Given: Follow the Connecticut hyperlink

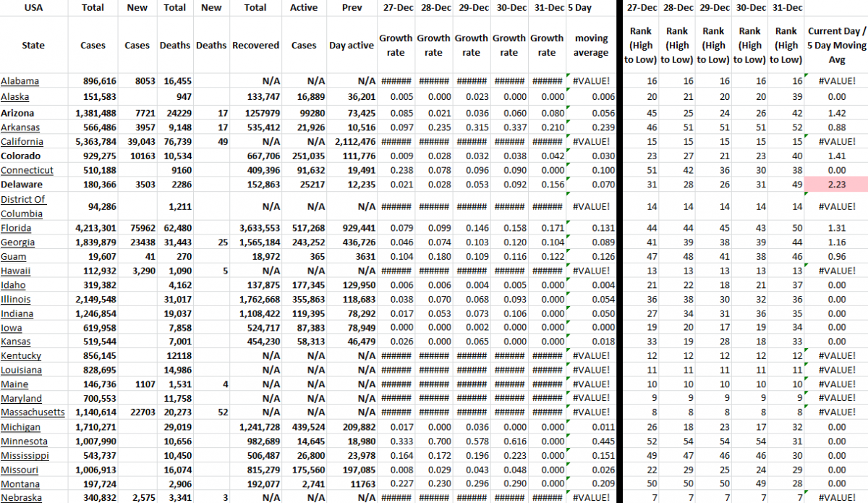Looking at the screenshot, I should tap(27, 170).
